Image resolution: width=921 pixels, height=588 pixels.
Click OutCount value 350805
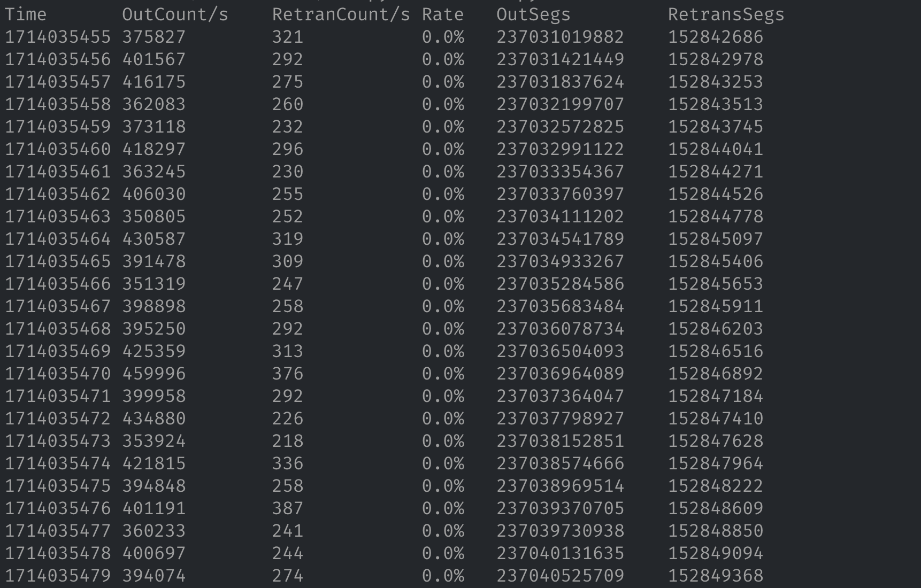[x=154, y=216]
